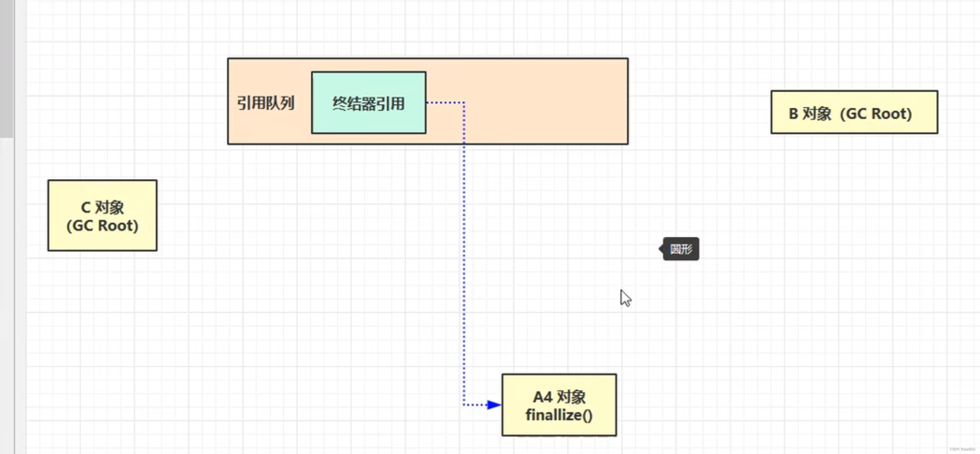Screen dimensions: 980x454
Task: Click the blue arrowhead pointing to A4
Action: 494,405
